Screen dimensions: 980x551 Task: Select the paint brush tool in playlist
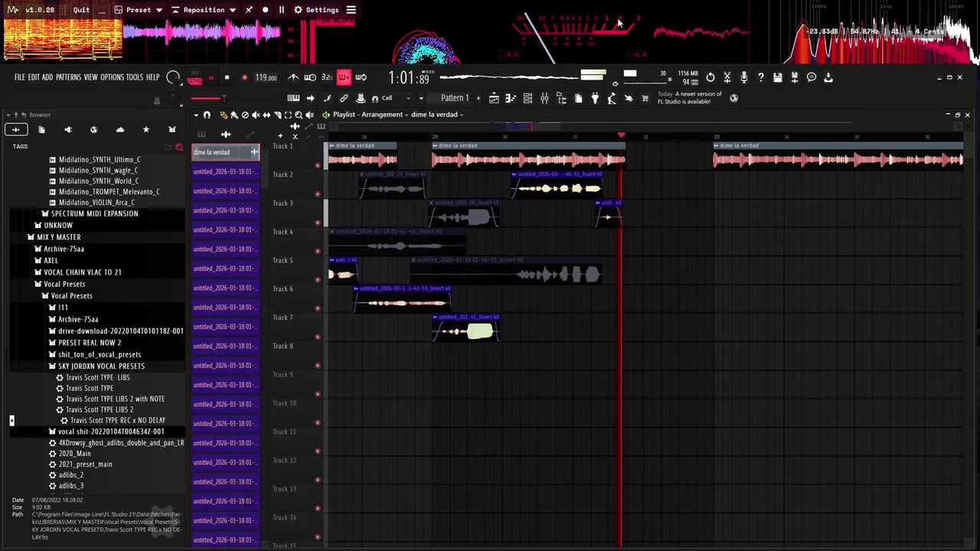pyautogui.click(x=234, y=115)
